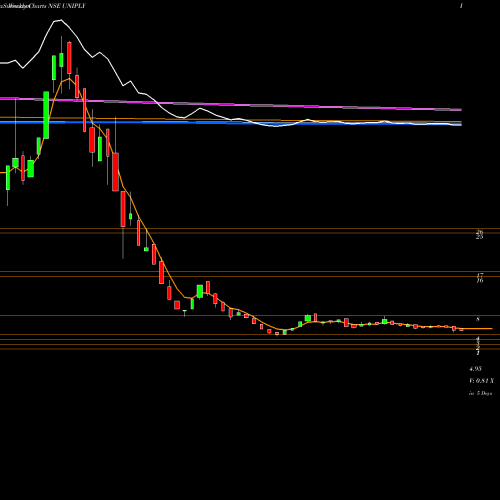500x500 pixels.
Task: Select the price level label 8
Action: point(478,319)
